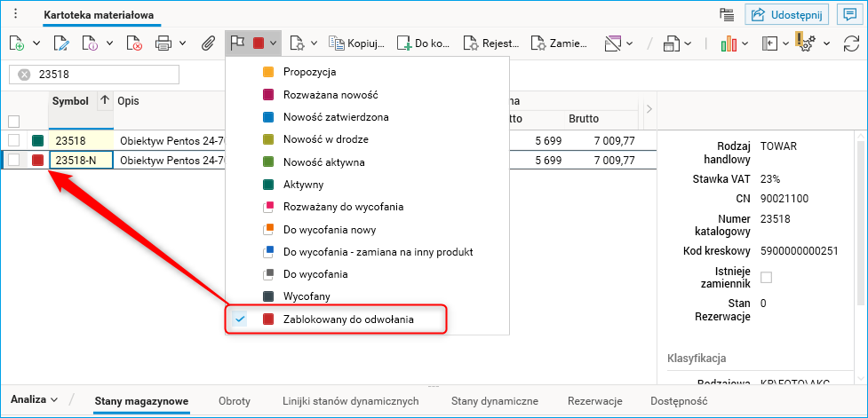The image size is (868, 418).
Task: Click the edit document pencil icon
Action: click(60, 43)
